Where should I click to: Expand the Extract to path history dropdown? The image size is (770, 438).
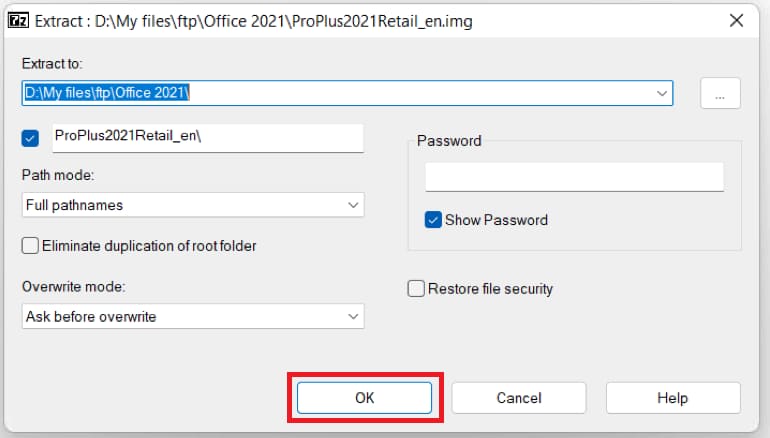(x=662, y=93)
